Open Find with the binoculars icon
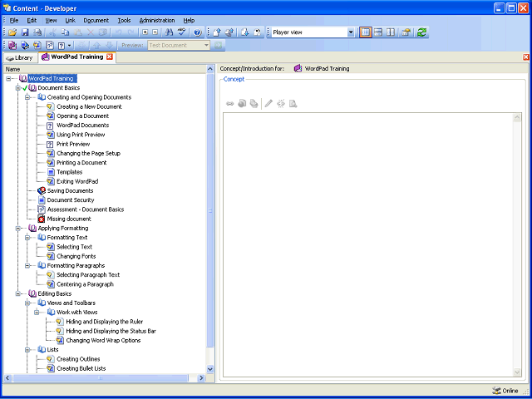532x399 pixels. 169,32
